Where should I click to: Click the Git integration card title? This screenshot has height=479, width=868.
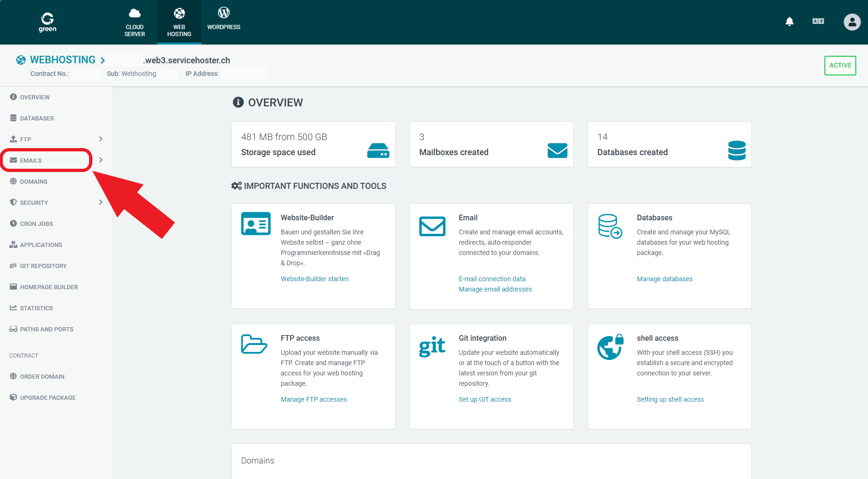(482, 338)
